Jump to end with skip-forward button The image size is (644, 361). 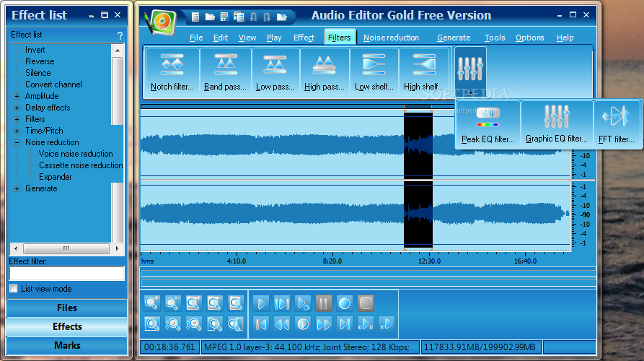coord(344,324)
